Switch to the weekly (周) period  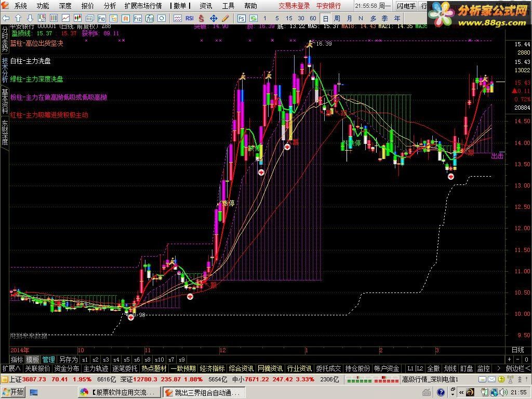pos(337,18)
